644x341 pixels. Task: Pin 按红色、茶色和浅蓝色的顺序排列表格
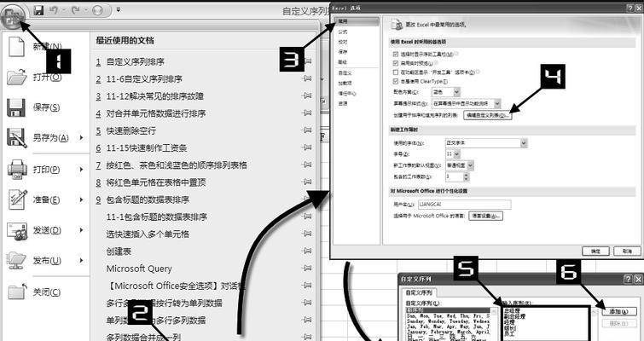pyautogui.click(x=307, y=165)
